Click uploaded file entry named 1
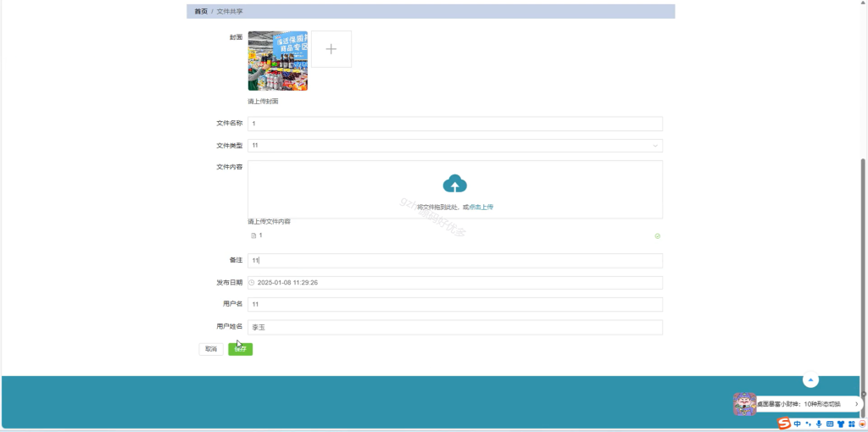Viewport: 868px width, 432px height. coord(257,235)
